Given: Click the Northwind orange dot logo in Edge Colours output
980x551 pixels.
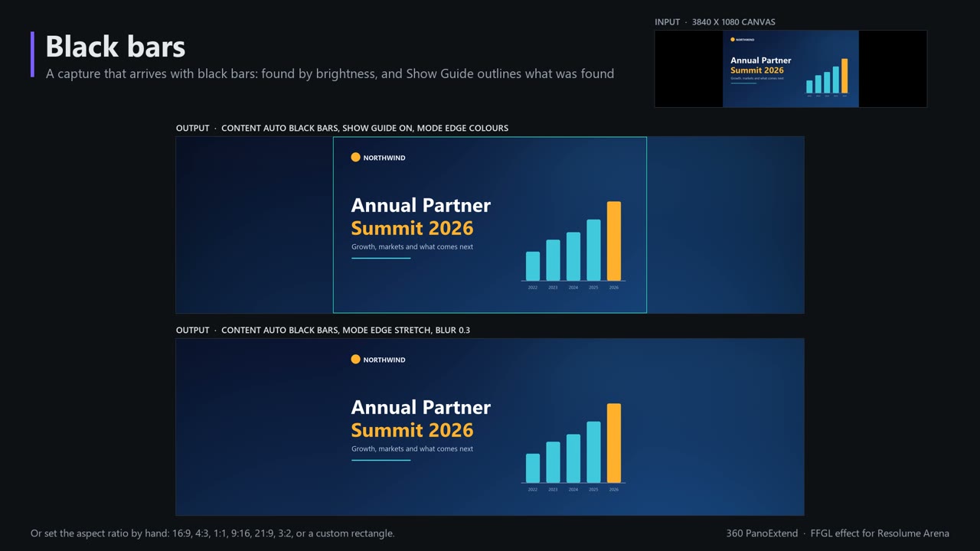Looking at the screenshot, I should click(355, 158).
